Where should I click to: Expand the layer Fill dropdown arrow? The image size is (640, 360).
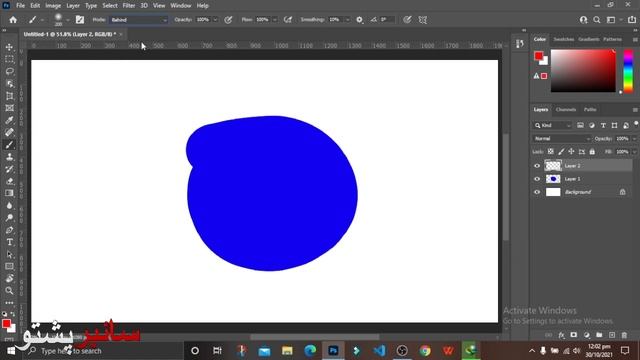tap(634, 151)
